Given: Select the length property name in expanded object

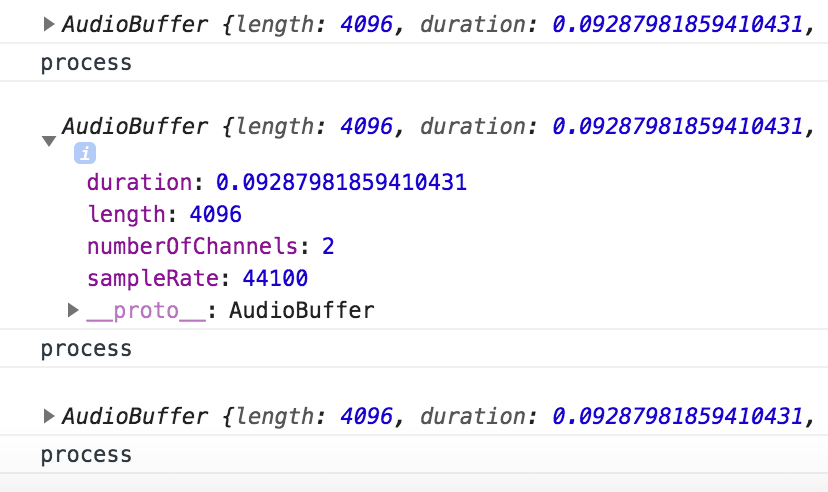Looking at the screenshot, I should pyautogui.click(x=127, y=214).
